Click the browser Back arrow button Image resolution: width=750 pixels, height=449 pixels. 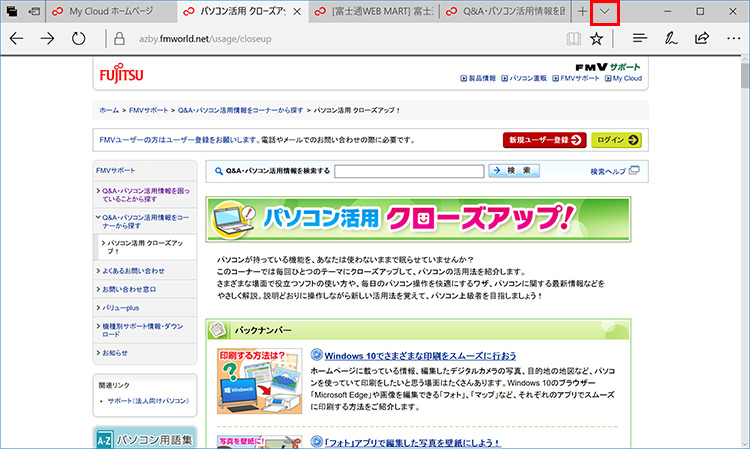coord(16,39)
